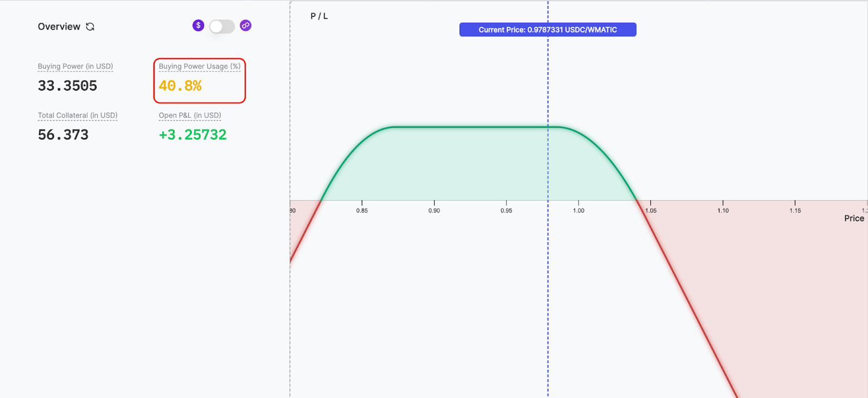Click the P / L axis label

(319, 16)
